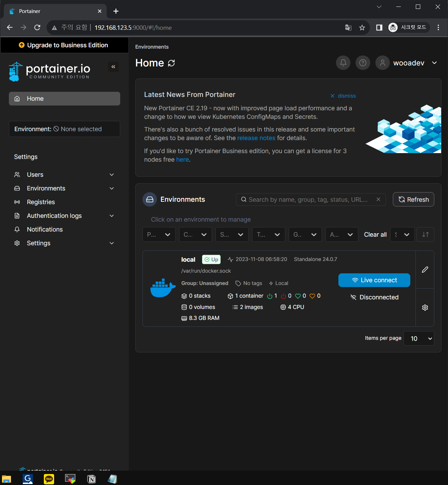Clear search field with X icon
The height and width of the screenshot is (485, 448).
(x=378, y=199)
